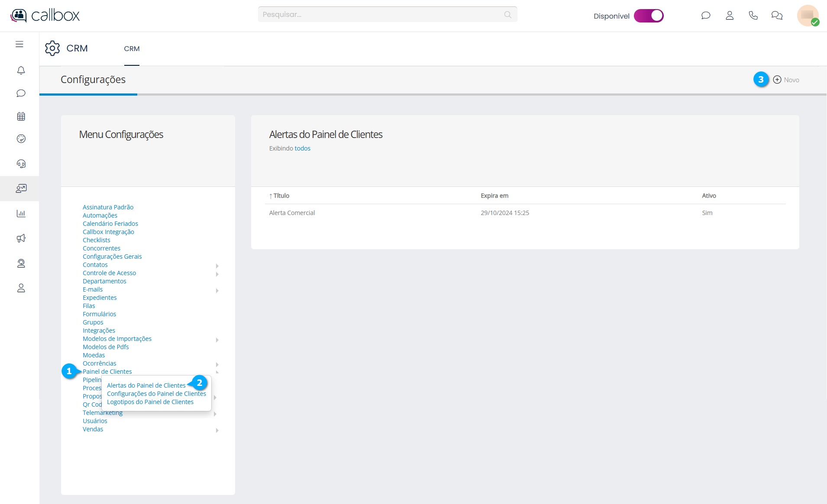827x504 pixels.
Task: Click the phone icon in the top bar
Action: (753, 16)
